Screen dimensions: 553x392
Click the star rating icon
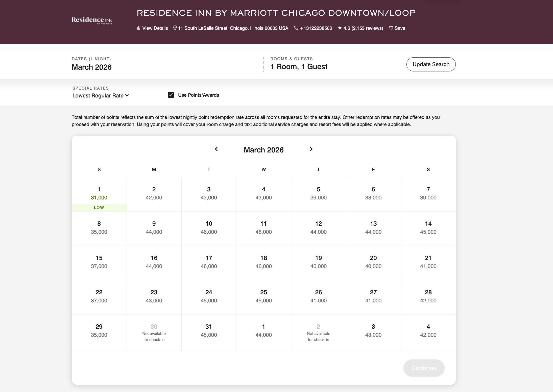click(x=340, y=28)
